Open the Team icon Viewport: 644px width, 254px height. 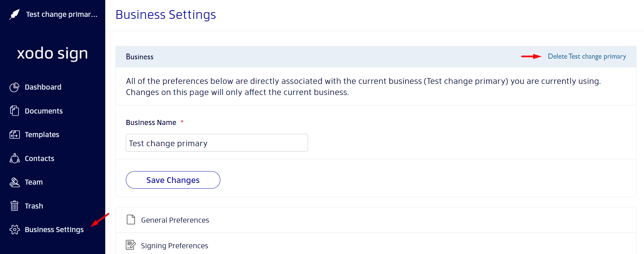15,182
